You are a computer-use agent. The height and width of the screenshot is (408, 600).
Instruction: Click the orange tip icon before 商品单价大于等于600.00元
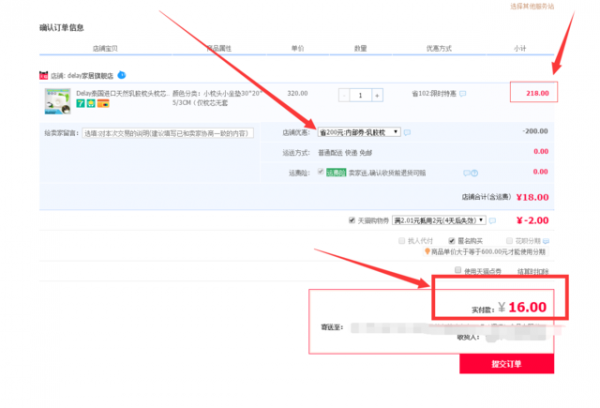[x=427, y=251]
